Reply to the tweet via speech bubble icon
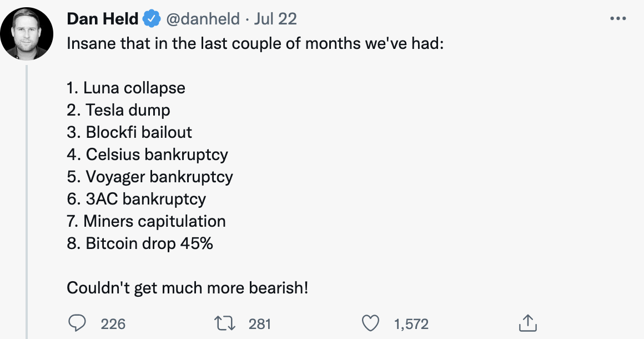644x339 pixels. [x=77, y=323]
